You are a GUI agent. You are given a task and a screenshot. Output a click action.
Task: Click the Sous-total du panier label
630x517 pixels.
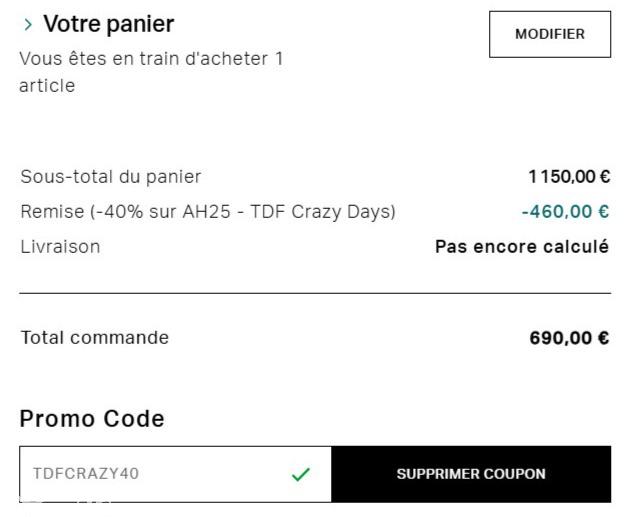pyautogui.click(x=110, y=177)
